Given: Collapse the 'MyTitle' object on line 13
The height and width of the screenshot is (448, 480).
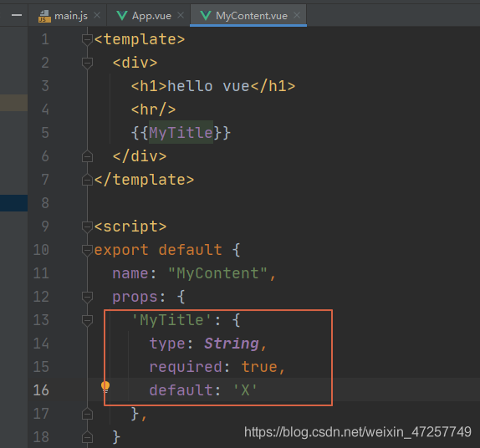Looking at the screenshot, I should click(x=87, y=320).
